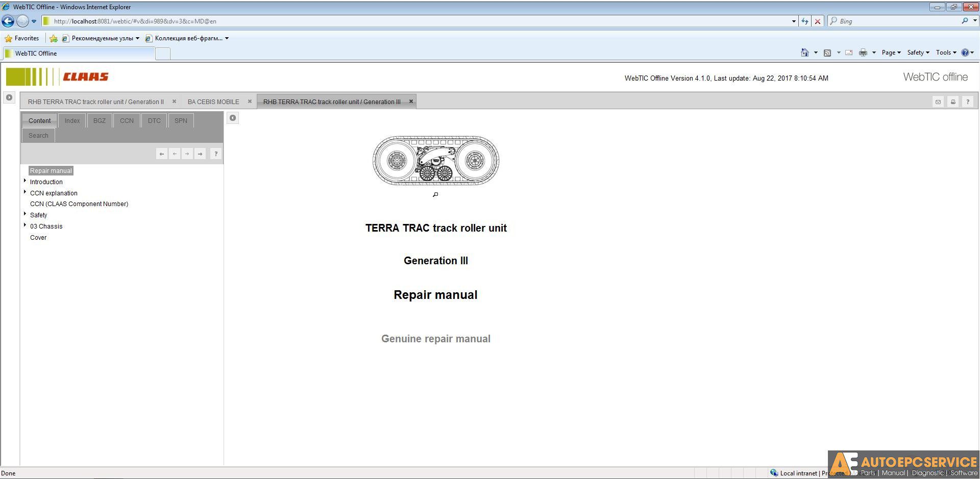Open the address bar history dropdown
The width and height of the screenshot is (980, 479).
[794, 21]
